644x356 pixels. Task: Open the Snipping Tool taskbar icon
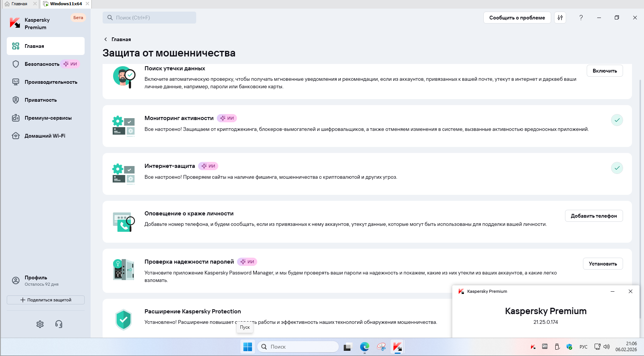click(x=381, y=347)
